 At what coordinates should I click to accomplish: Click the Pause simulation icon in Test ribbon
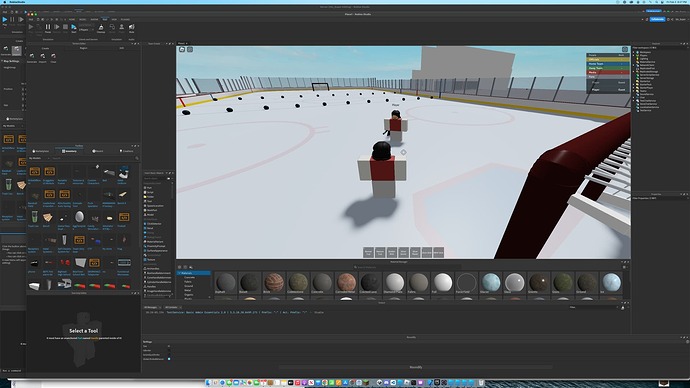click(x=48, y=27)
